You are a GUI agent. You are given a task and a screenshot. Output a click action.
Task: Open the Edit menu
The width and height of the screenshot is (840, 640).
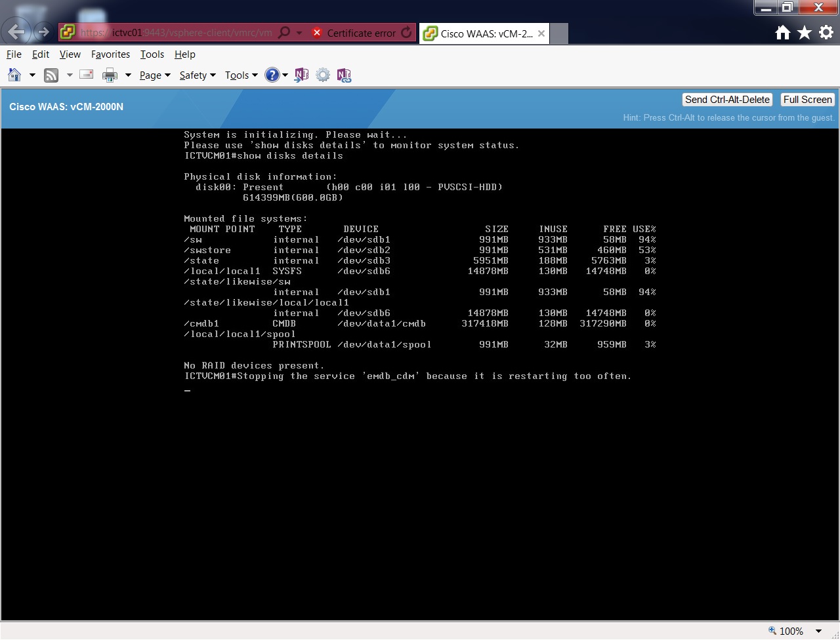pos(41,54)
